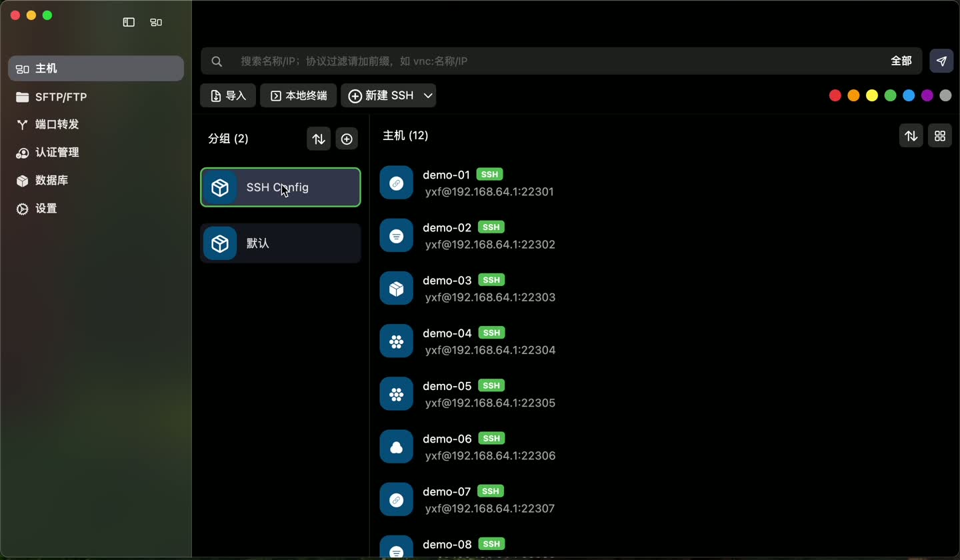Click the 导入 import button

click(x=228, y=95)
